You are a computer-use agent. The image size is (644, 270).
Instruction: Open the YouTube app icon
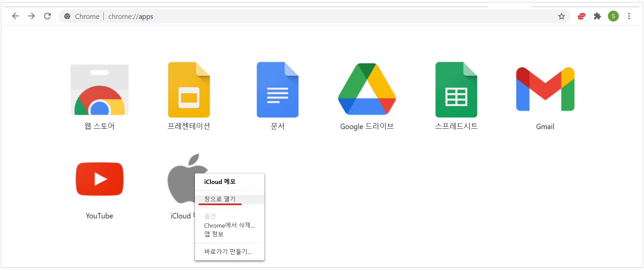pos(100,179)
